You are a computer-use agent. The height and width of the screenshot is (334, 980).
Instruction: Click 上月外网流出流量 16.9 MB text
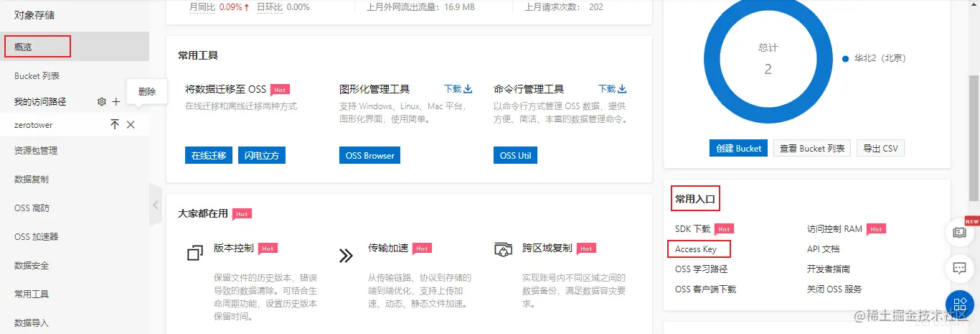420,7
